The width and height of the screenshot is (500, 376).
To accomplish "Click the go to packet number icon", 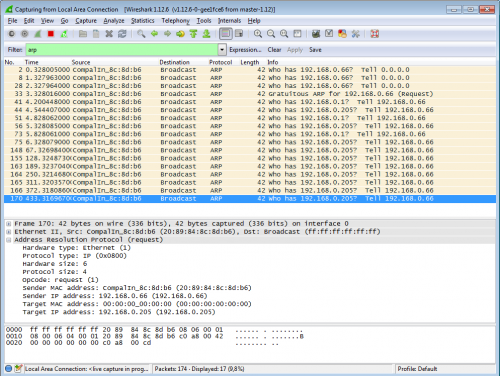I will click(180, 34).
